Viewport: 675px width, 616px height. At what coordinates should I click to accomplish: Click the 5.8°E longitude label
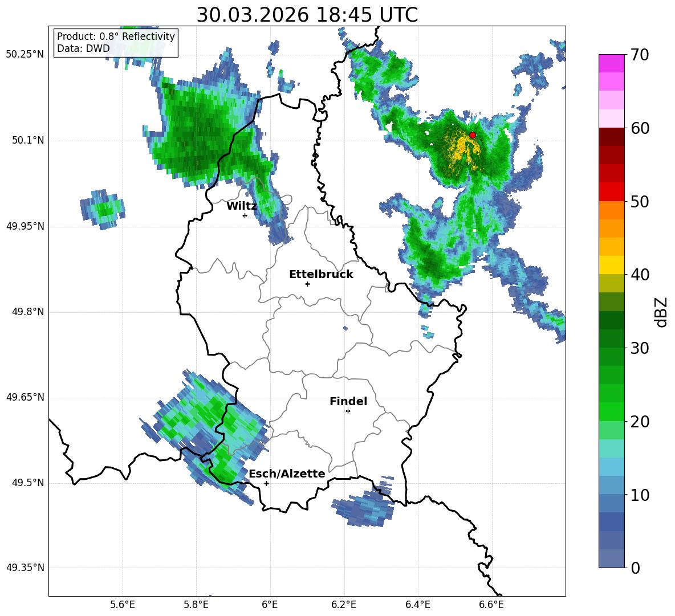196,605
